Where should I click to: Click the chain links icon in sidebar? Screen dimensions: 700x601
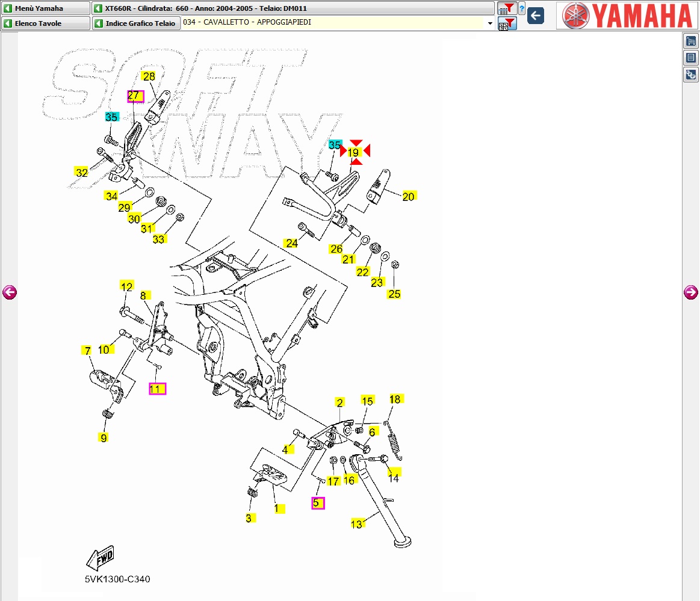click(691, 75)
